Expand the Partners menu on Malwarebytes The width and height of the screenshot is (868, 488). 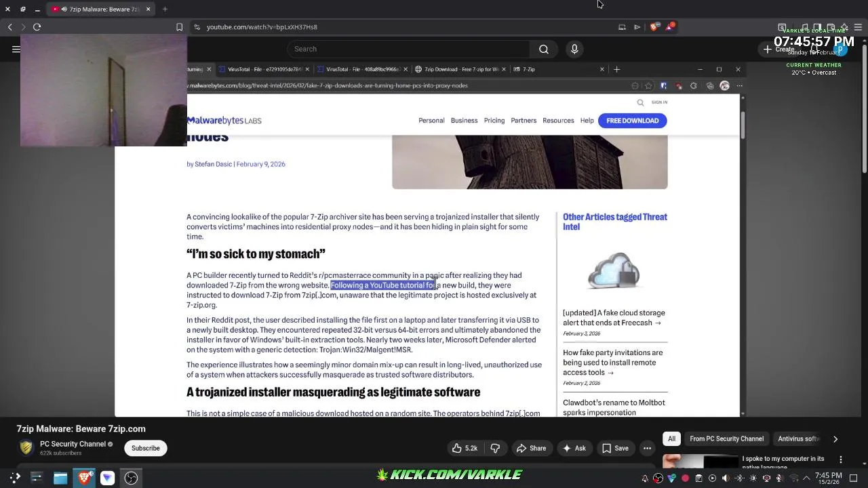point(524,121)
